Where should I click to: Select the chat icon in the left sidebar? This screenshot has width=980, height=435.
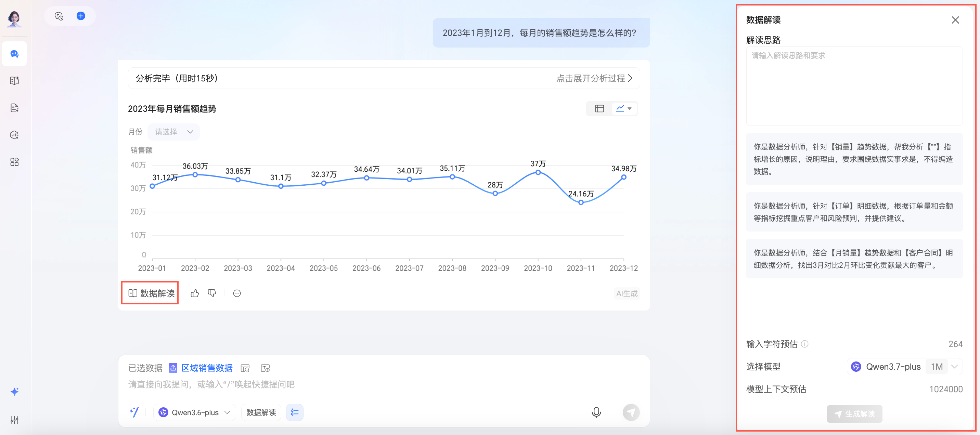coord(14,54)
